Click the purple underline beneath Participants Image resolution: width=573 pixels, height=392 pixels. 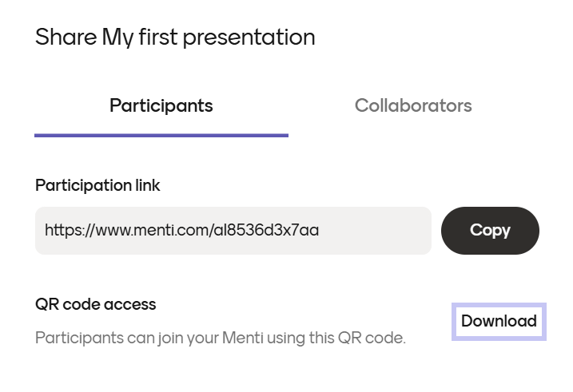pos(161,135)
